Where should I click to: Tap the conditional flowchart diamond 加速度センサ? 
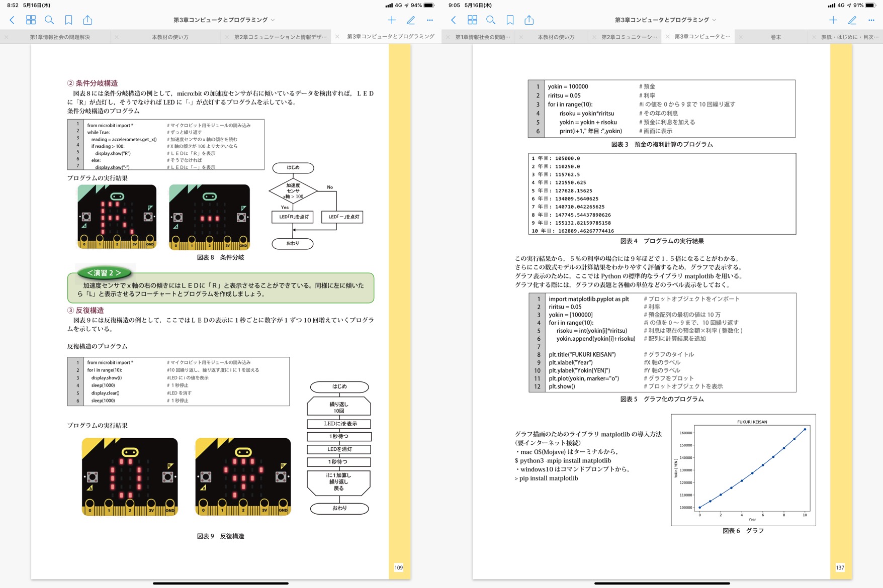[293, 191]
